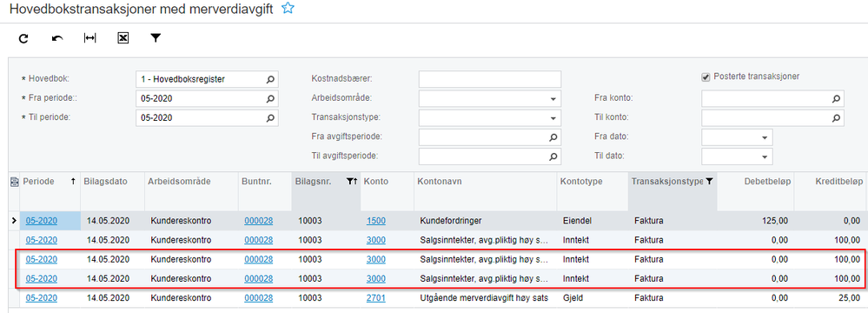868x313 pixels.
Task: Uncheck Posterte transaksjoner checkbox
Action: click(x=706, y=77)
